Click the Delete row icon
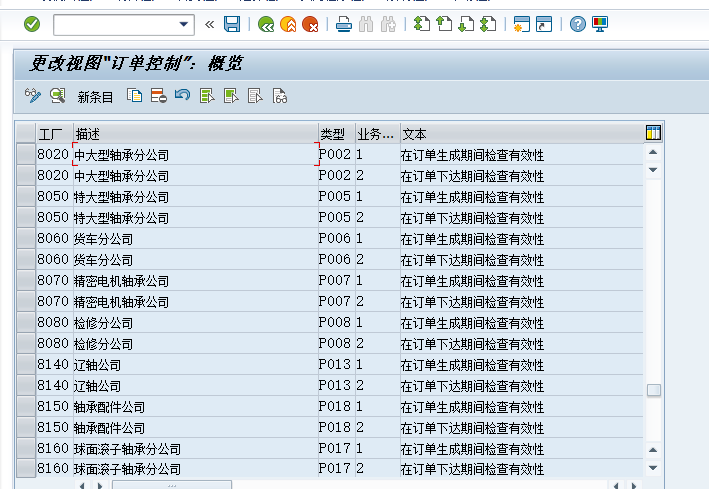Viewport: 709px width, 489px height. (x=159, y=95)
